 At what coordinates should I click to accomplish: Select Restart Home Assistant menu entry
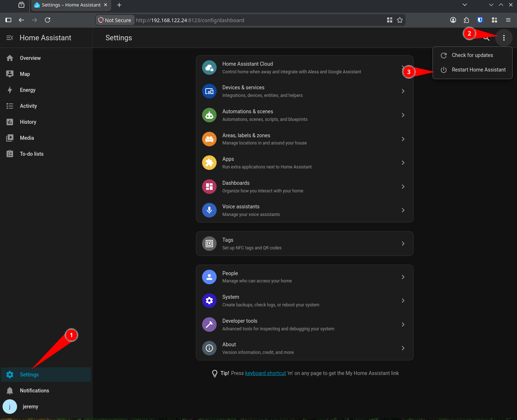tap(472, 70)
